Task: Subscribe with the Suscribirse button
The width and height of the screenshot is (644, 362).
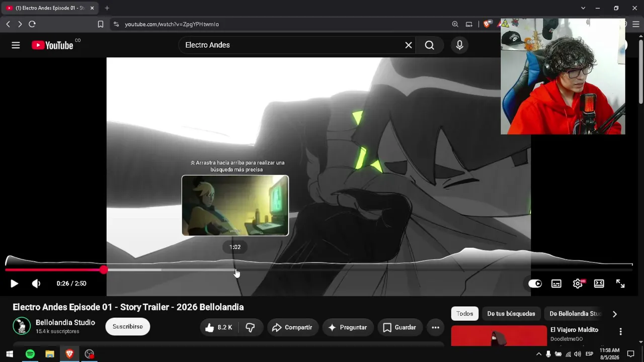Action: pos(128,327)
